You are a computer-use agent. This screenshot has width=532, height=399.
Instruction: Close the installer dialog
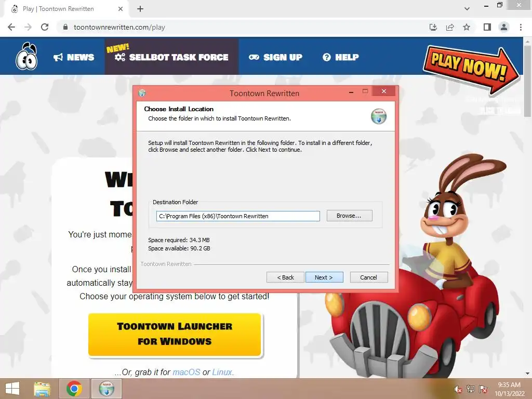(384, 91)
